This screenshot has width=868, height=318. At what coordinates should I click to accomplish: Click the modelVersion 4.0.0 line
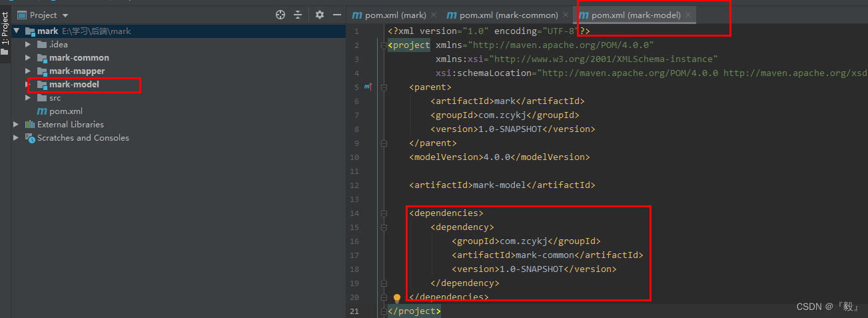coord(500,157)
